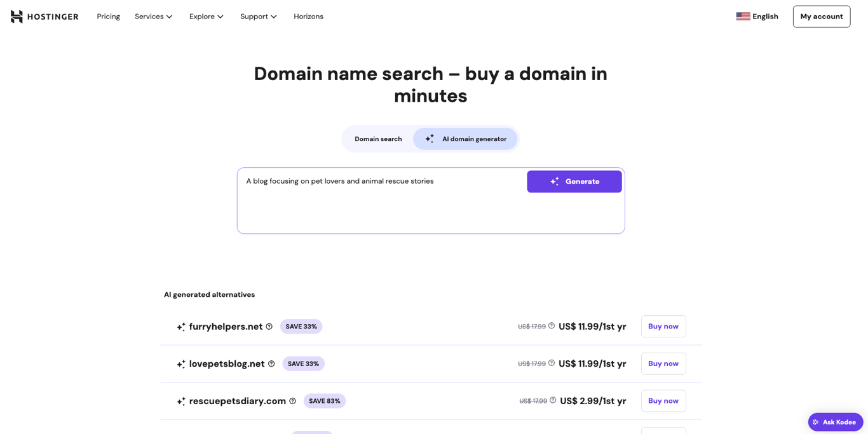The height and width of the screenshot is (434, 868).
Task: Click the info icon beside lovepetsblog.net
Action: (x=272, y=363)
